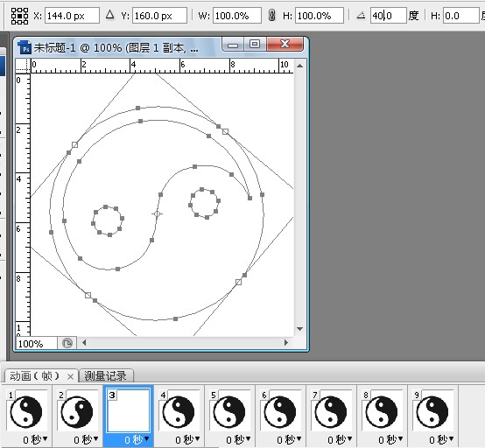485x448 pixels.
Task: Click the upper-right transform bounding box handle
Action: pos(226,132)
